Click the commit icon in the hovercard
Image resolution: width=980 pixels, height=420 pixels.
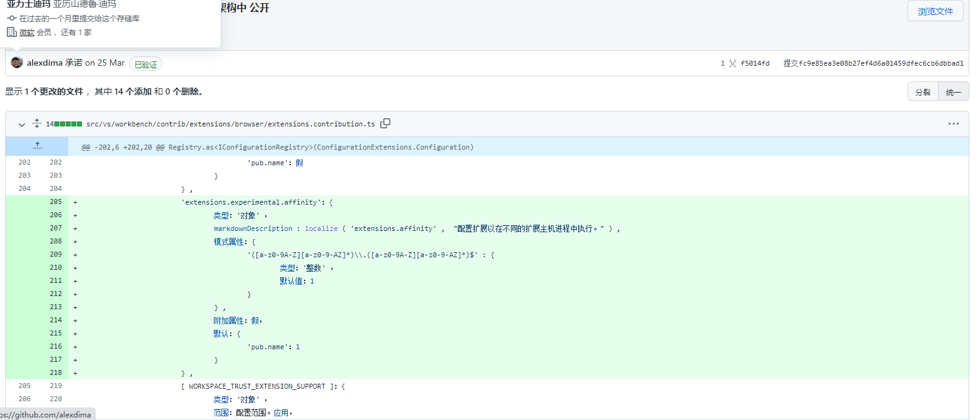click(11, 19)
